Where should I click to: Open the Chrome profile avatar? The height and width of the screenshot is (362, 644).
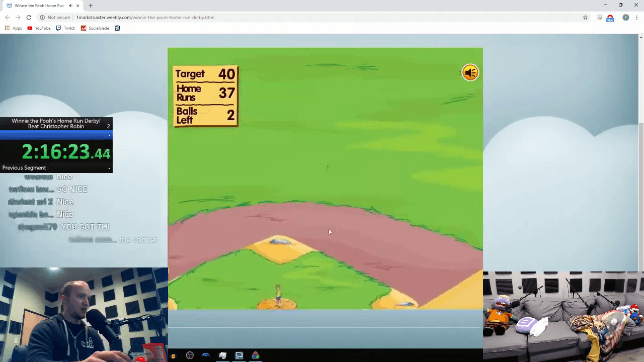point(626,17)
